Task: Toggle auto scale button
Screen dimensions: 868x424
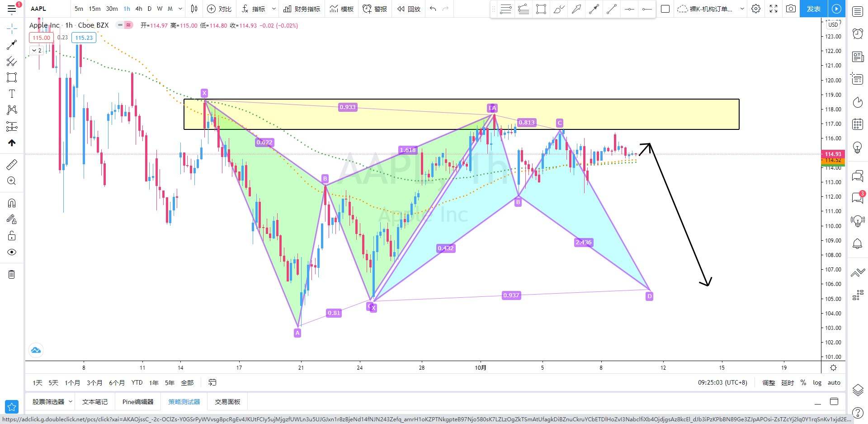Action: click(x=834, y=382)
